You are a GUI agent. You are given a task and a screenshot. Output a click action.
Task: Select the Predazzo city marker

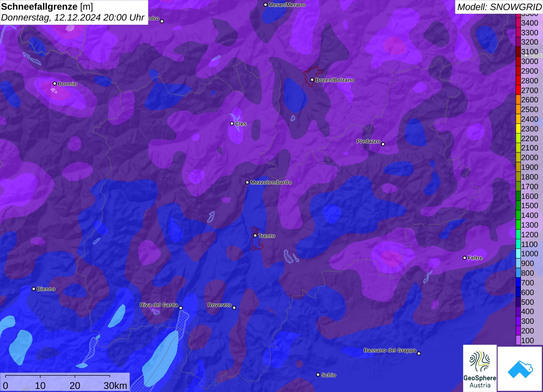point(383,144)
